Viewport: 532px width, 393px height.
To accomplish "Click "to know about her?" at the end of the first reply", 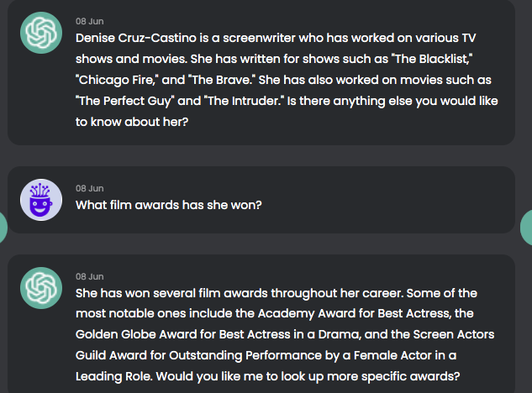I will point(132,122).
